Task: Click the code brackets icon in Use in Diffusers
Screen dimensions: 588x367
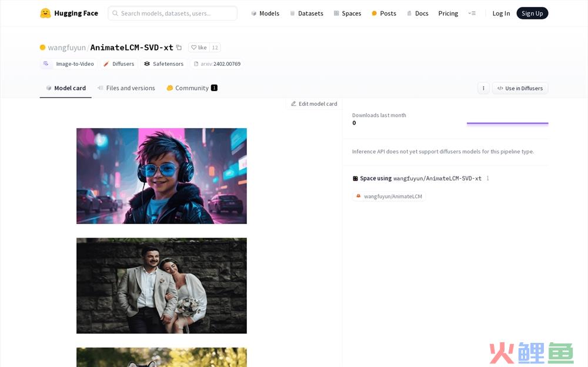Action: pyautogui.click(x=500, y=88)
